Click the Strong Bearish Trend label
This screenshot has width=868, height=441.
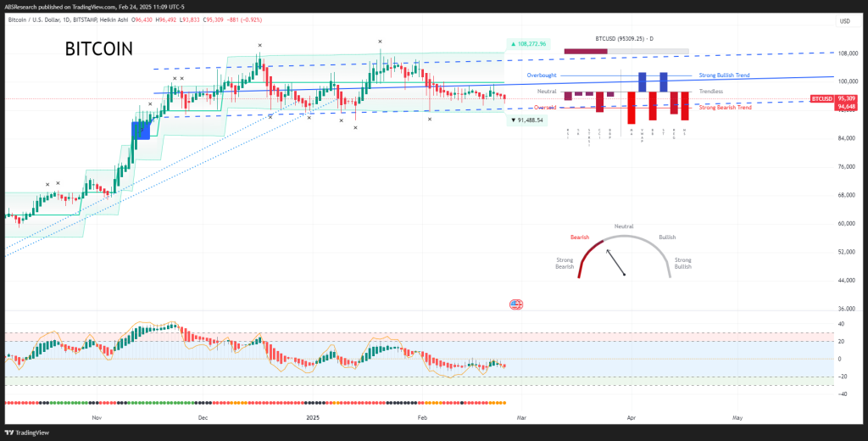[x=726, y=108]
